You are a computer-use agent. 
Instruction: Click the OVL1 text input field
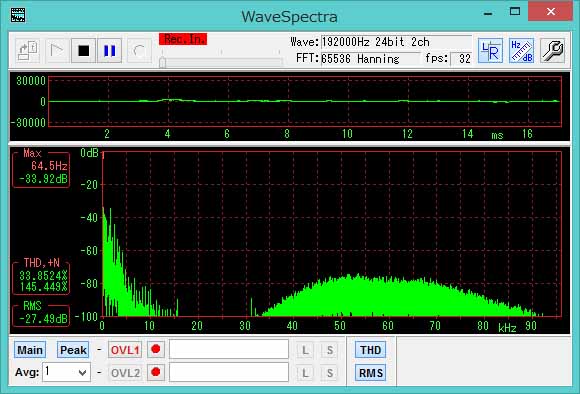tap(229, 349)
